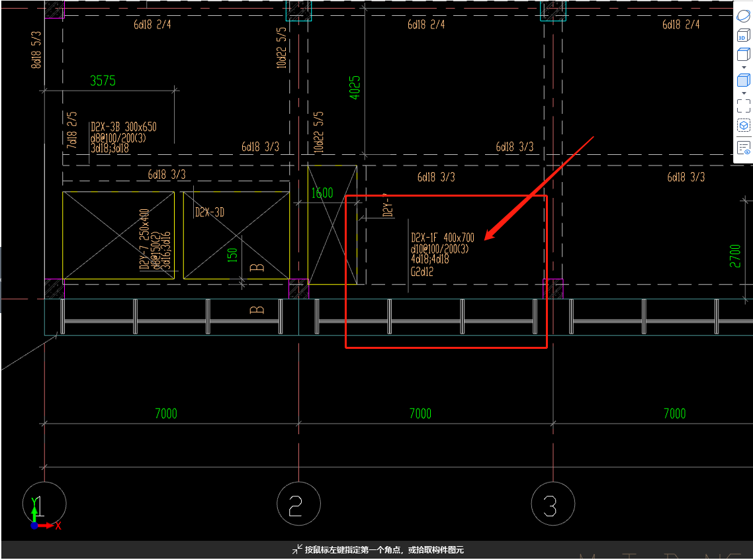The image size is (753, 560).
Task: Select the yellow crossed opening containing D2Y-7
Action: 118,236
